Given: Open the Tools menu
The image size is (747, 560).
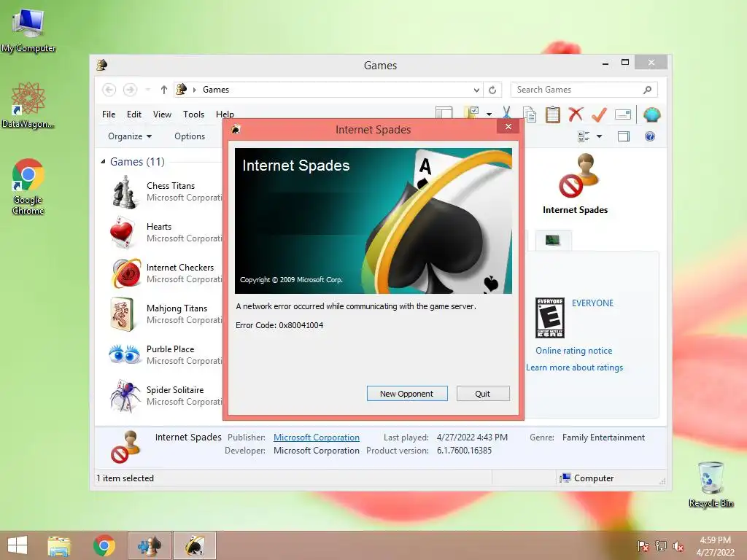Looking at the screenshot, I should click(x=193, y=114).
